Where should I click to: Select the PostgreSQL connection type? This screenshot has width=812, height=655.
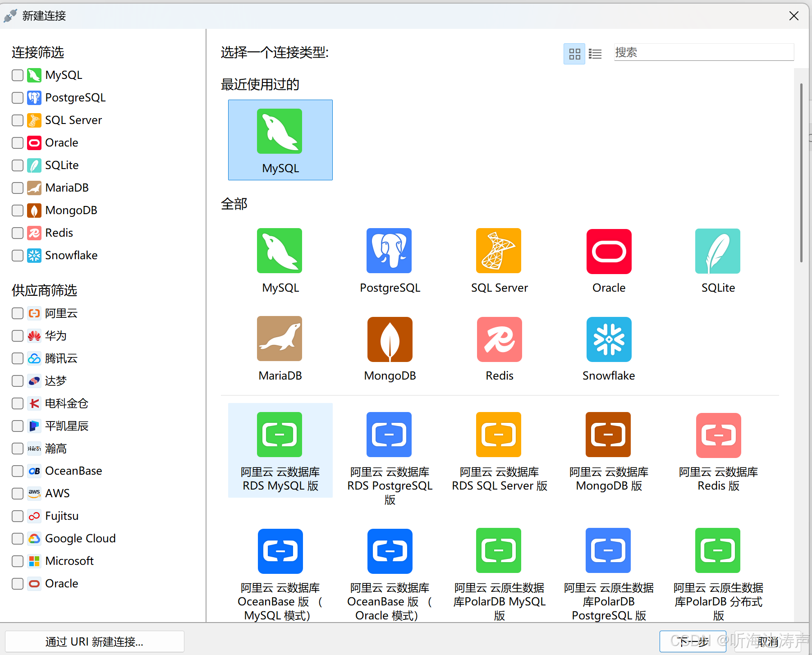(389, 261)
